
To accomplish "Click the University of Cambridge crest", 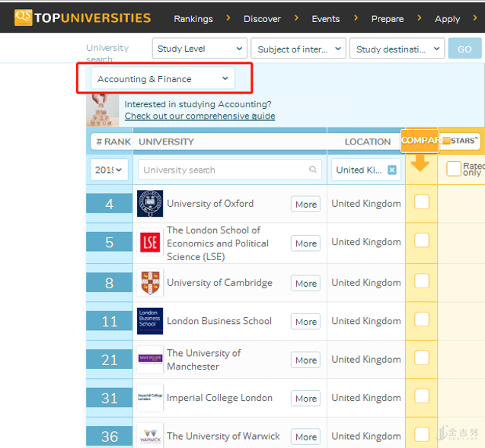I will click(x=150, y=283).
